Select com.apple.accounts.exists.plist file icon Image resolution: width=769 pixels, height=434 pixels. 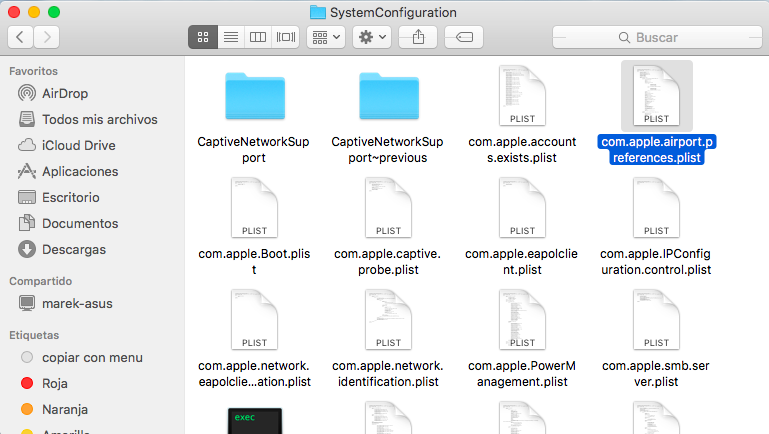(522, 96)
